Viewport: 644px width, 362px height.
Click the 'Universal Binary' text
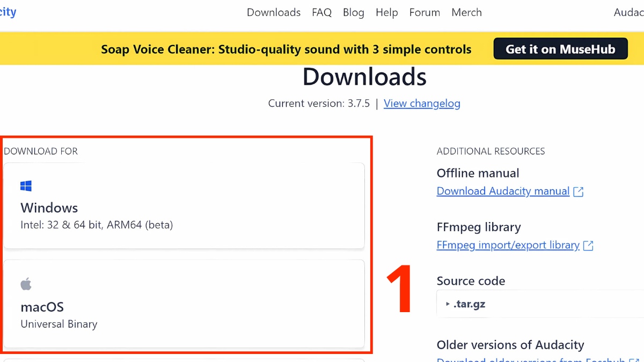(59, 324)
